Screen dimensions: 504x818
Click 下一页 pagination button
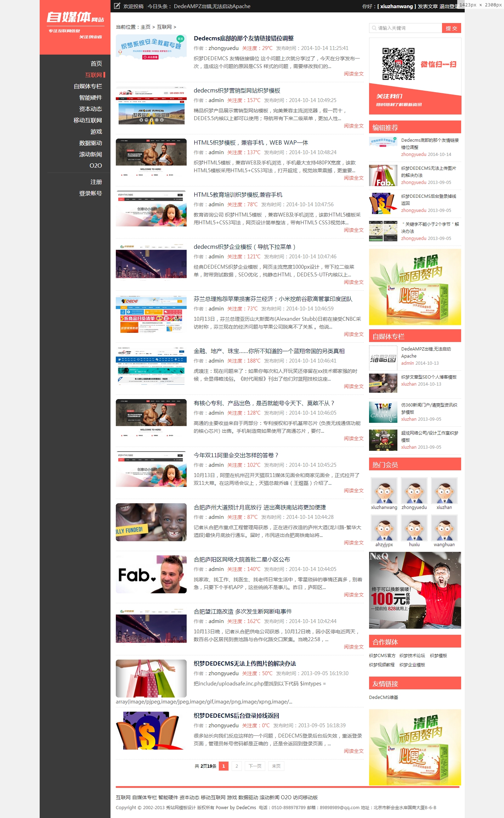pyautogui.click(x=255, y=766)
